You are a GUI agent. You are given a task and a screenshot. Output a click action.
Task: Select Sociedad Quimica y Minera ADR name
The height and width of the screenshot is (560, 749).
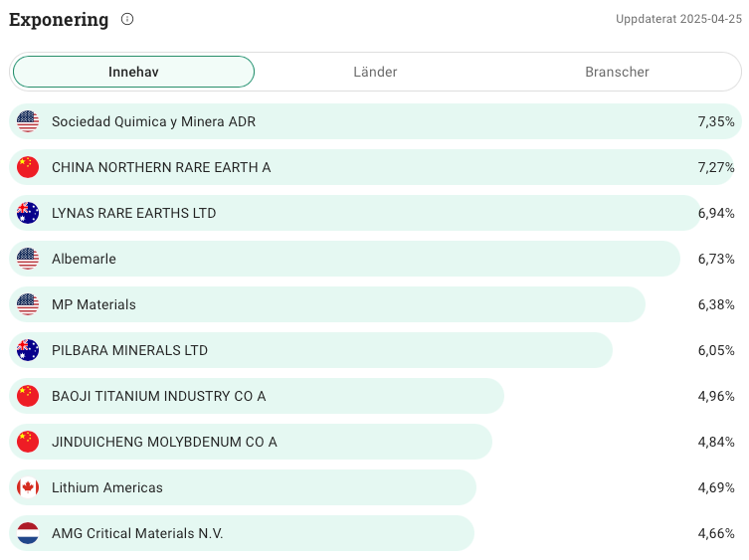[154, 121]
